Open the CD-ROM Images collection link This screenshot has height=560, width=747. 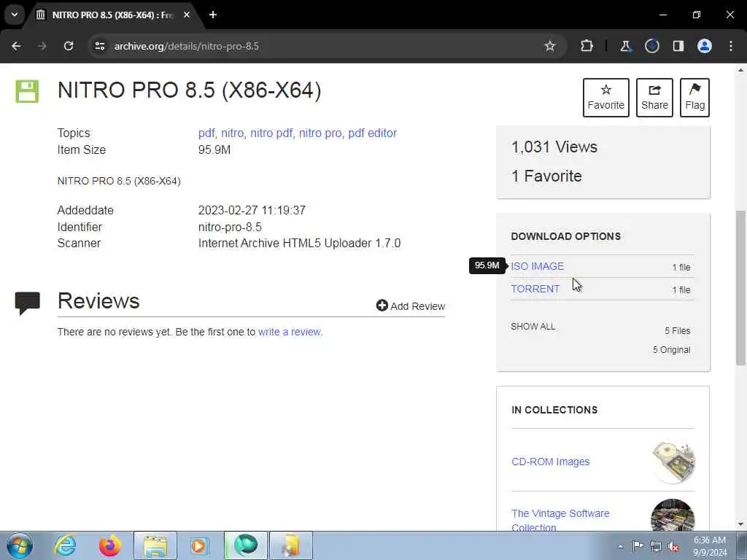tap(550, 462)
